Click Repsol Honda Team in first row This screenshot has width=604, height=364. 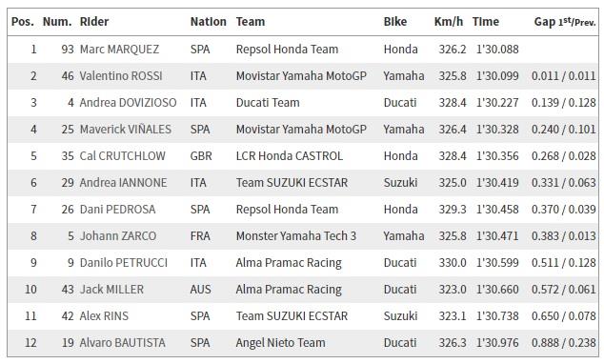coord(287,50)
